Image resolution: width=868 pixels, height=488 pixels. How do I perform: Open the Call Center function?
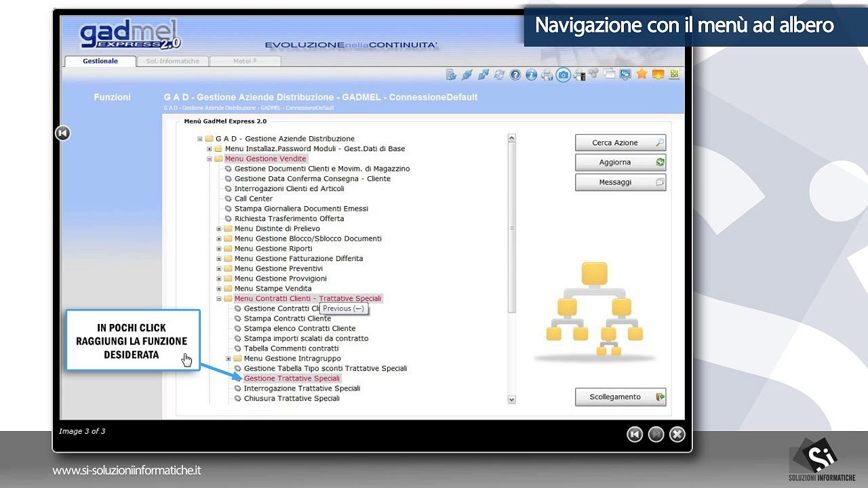pyautogui.click(x=254, y=199)
